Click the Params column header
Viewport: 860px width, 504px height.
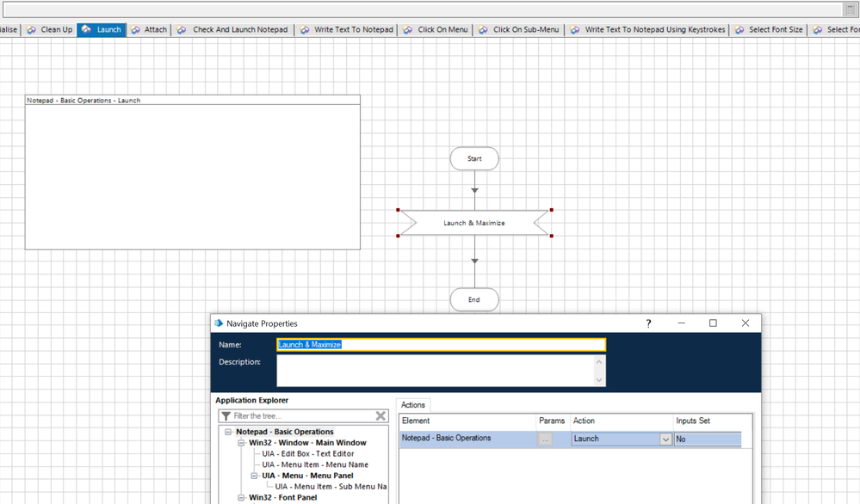coord(553,421)
